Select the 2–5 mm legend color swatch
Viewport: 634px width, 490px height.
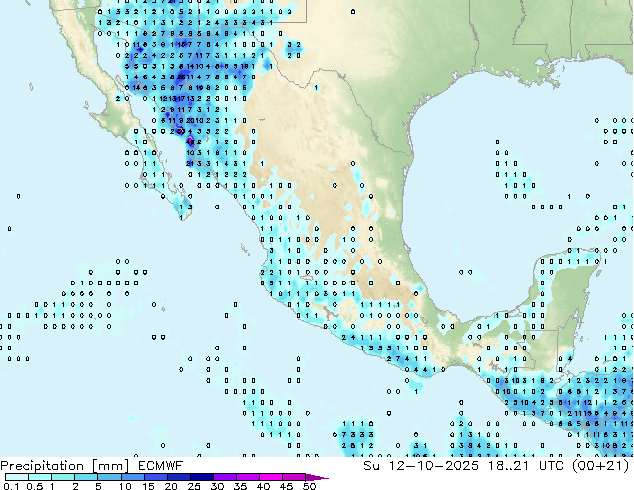click(87, 477)
